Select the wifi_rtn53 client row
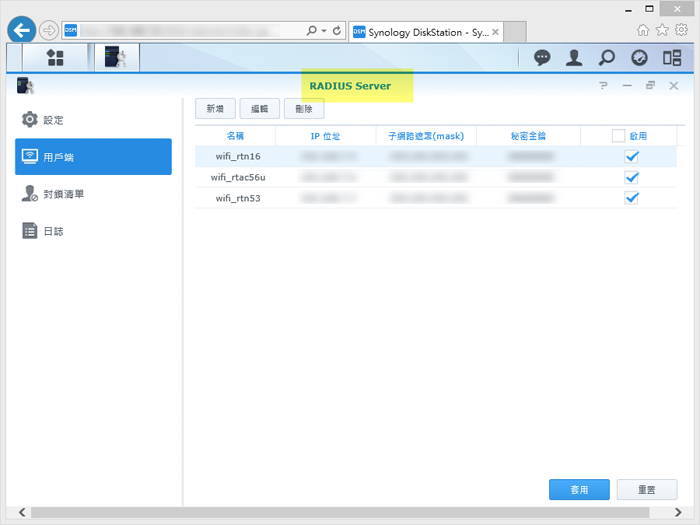 point(436,198)
